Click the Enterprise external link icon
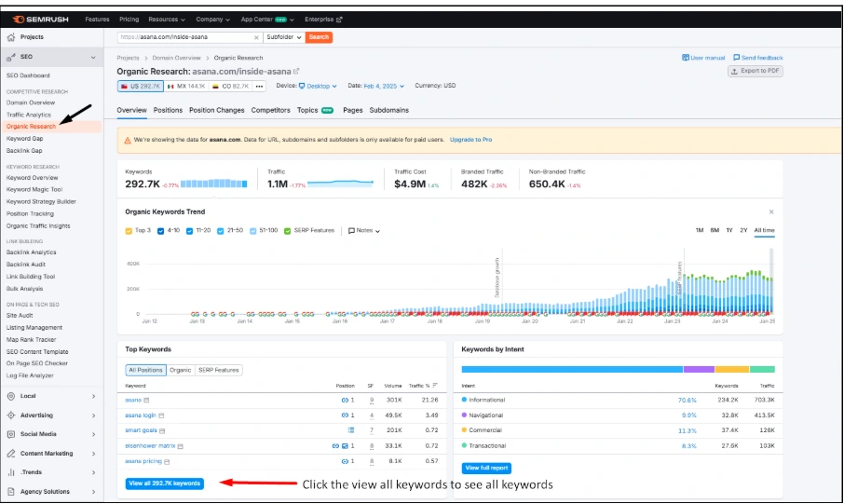Image resolution: width=844 pixels, height=504 pixels. (339, 20)
